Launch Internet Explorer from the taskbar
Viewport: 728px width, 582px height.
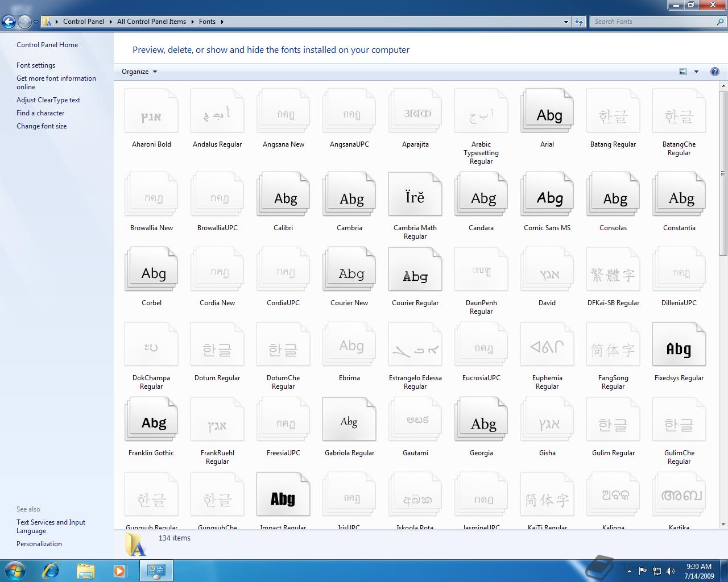click(51, 571)
